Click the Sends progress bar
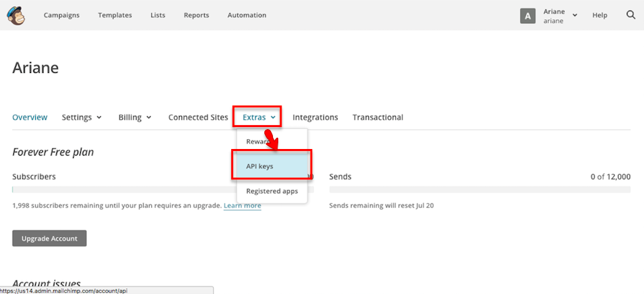 480,189
